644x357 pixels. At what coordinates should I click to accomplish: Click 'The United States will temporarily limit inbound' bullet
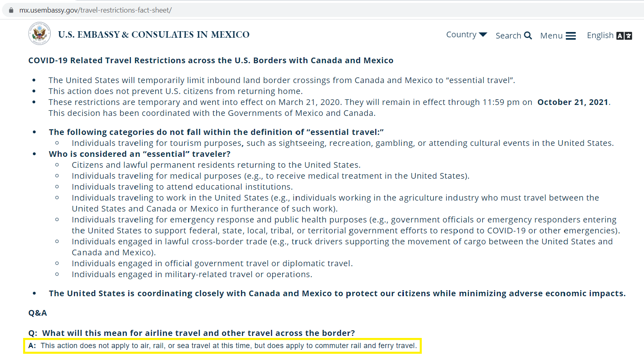[x=282, y=80]
